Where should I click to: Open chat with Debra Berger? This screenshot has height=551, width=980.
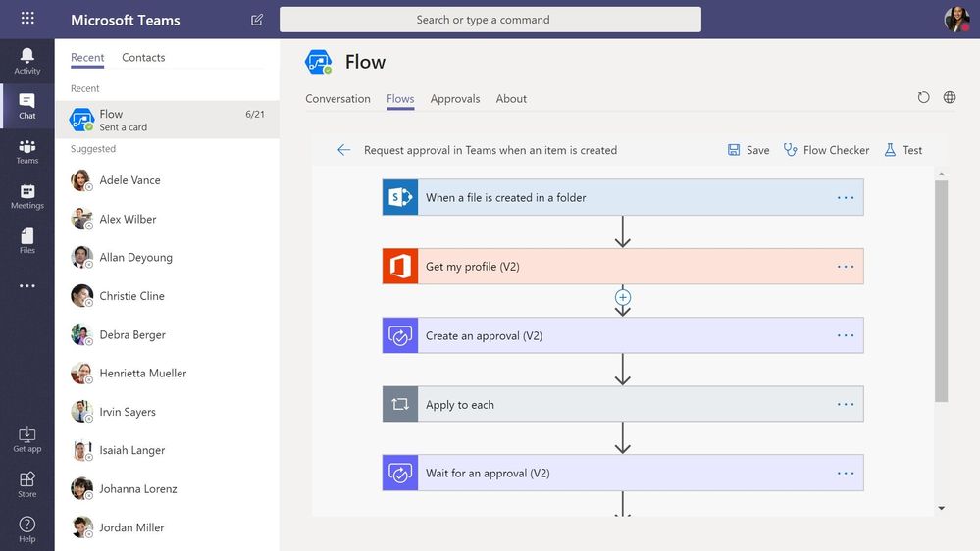coord(167,335)
